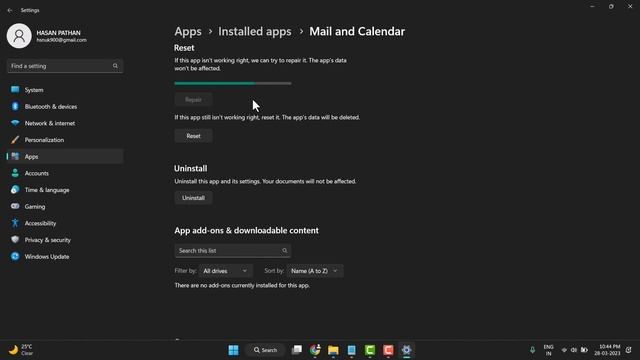The height and width of the screenshot is (360, 640).
Task: Open the volume tray icon
Action: pyautogui.click(x=574, y=350)
